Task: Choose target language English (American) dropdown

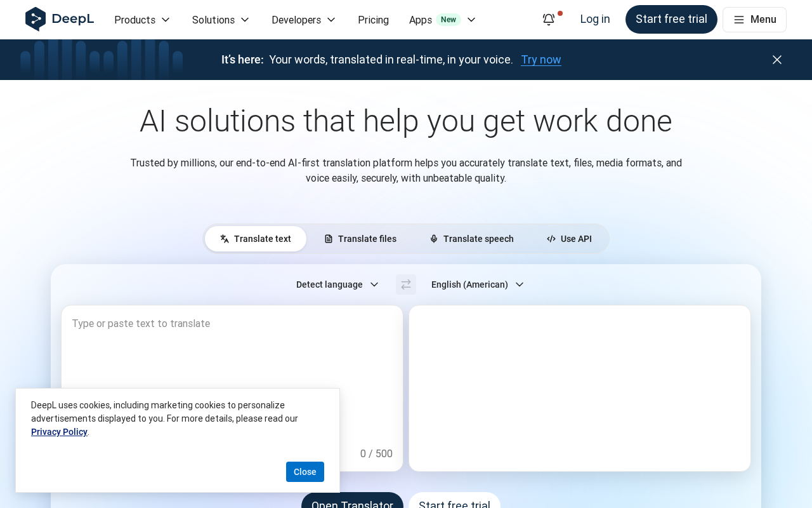Action: click(478, 284)
